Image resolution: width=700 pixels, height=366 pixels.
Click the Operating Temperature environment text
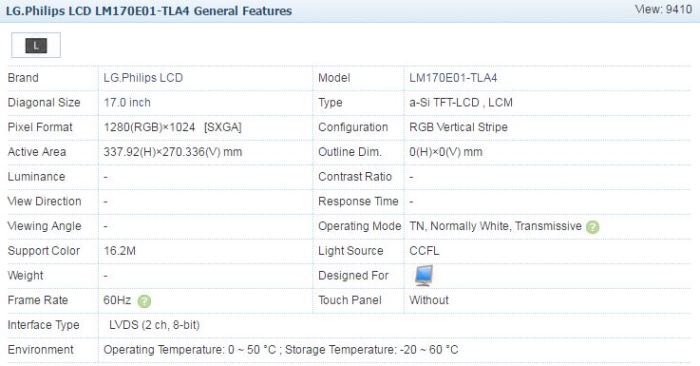click(281, 349)
